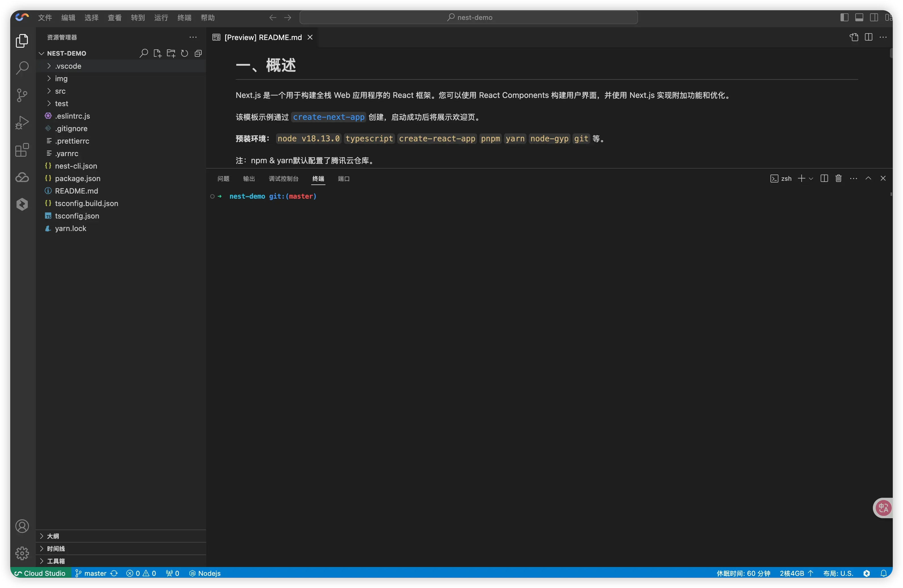Open Run and Debug view
The width and height of the screenshot is (903, 588).
[22, 122]
